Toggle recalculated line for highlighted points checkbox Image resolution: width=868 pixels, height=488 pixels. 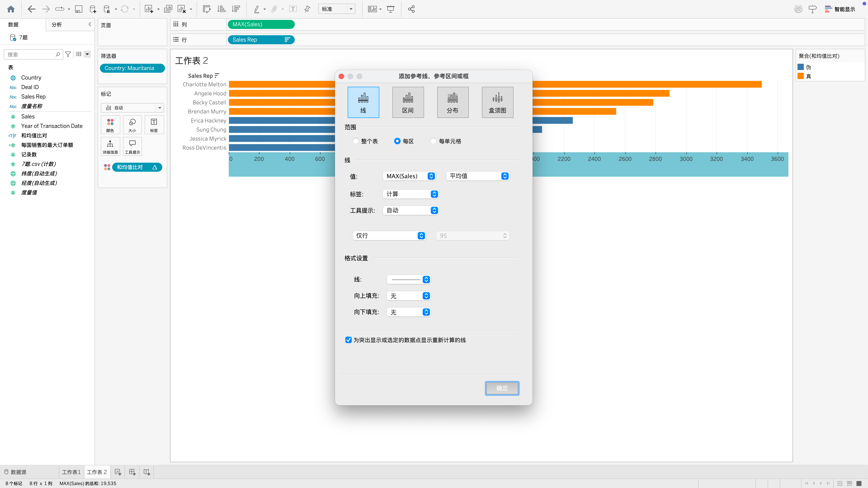click(348, 340)
